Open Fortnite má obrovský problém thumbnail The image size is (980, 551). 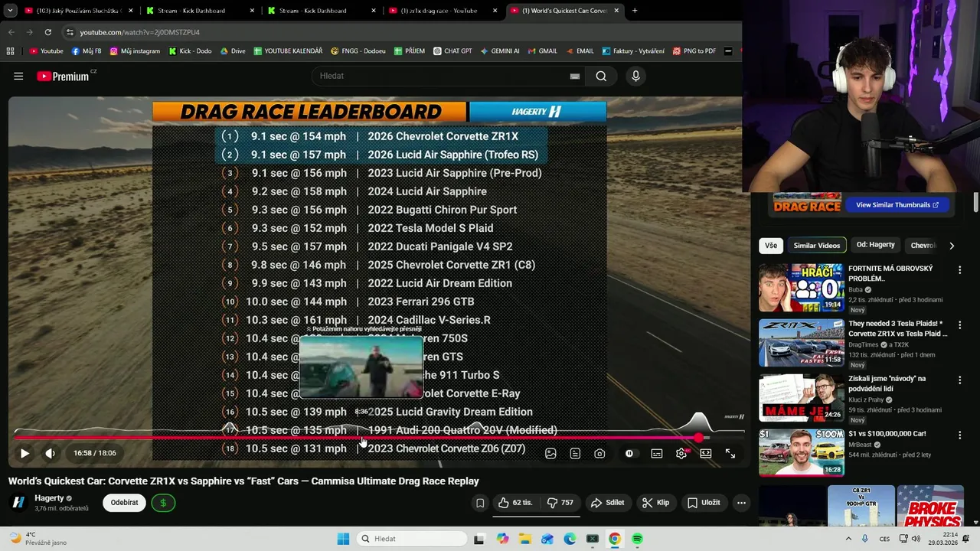point(802,288)
